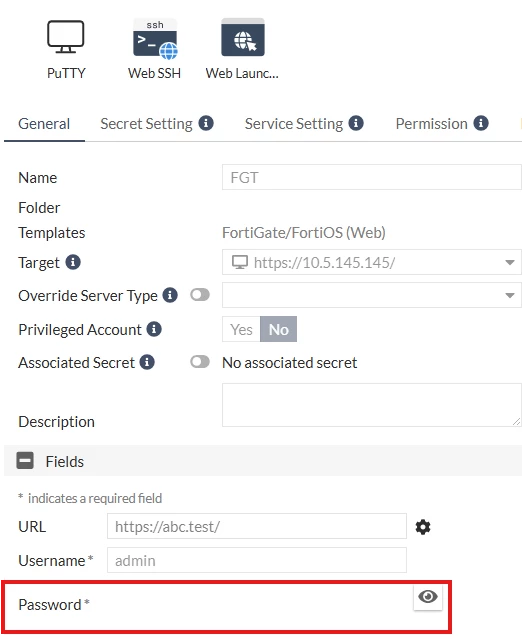The image size is (522, 639).
Task: Launch the PuTTY client icon
Action: 66,37
